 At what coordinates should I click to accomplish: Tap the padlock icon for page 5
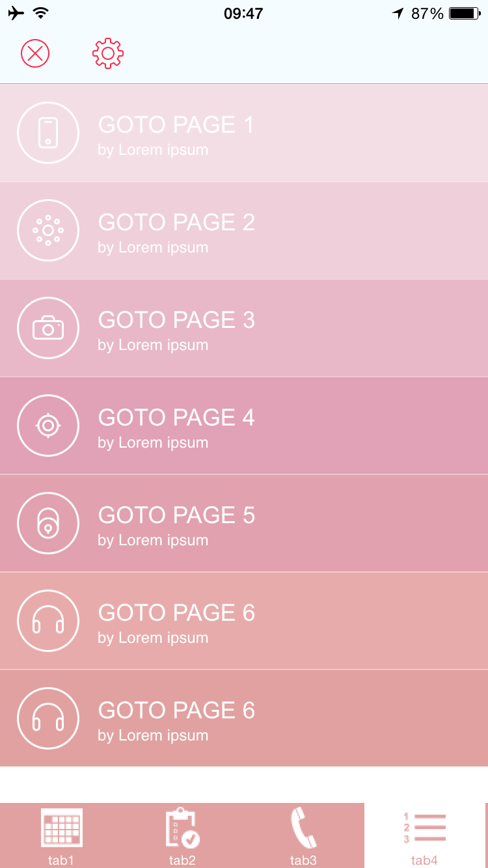click(x=48, y=523)
